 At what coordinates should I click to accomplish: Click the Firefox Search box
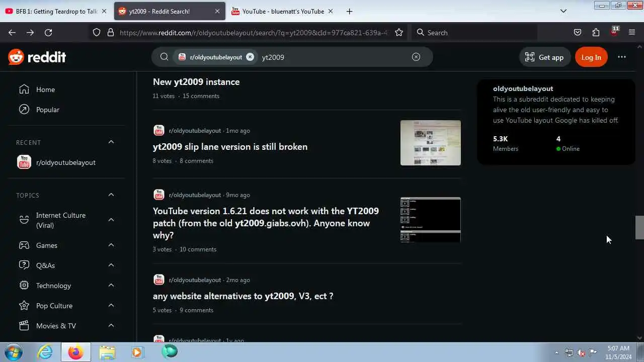pos(474,33)
